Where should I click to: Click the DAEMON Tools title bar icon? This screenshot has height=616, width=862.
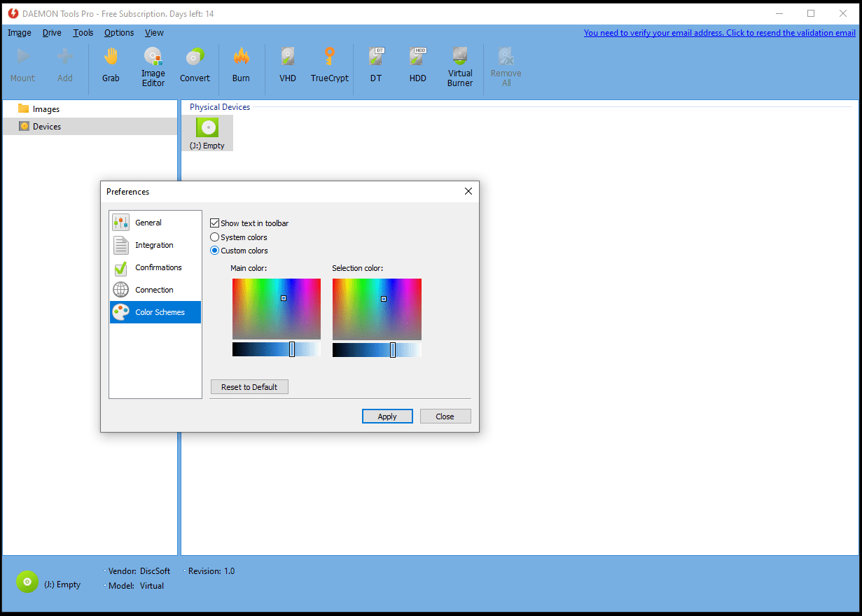pyautogui.click(x=13, y=13)
